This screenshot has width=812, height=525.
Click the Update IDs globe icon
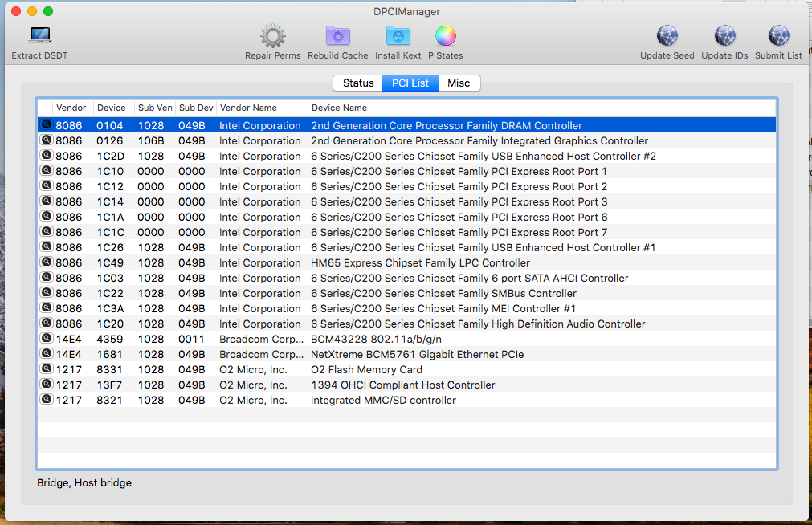click(x=724, y=36)
